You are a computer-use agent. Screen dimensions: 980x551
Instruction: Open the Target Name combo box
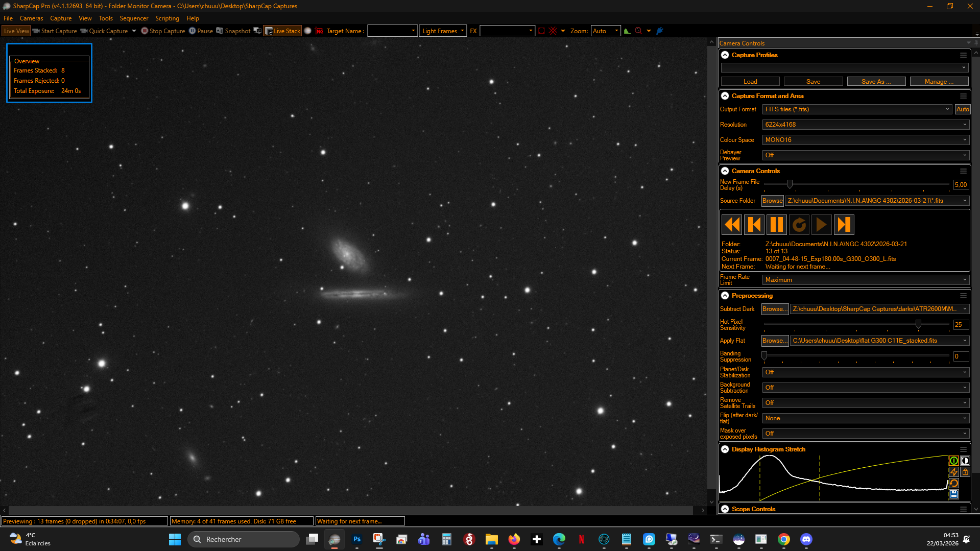(x=392, y=31)
